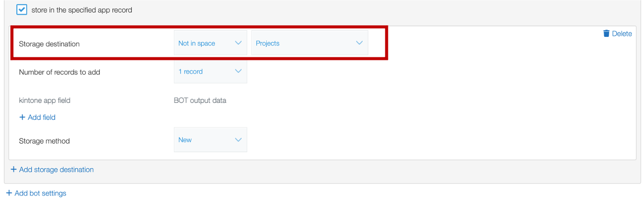Image resolution: width=644 pixels, height=199 pixels.
Task: Click the plus icon beside Add bot settings
Action: (9, 193)
